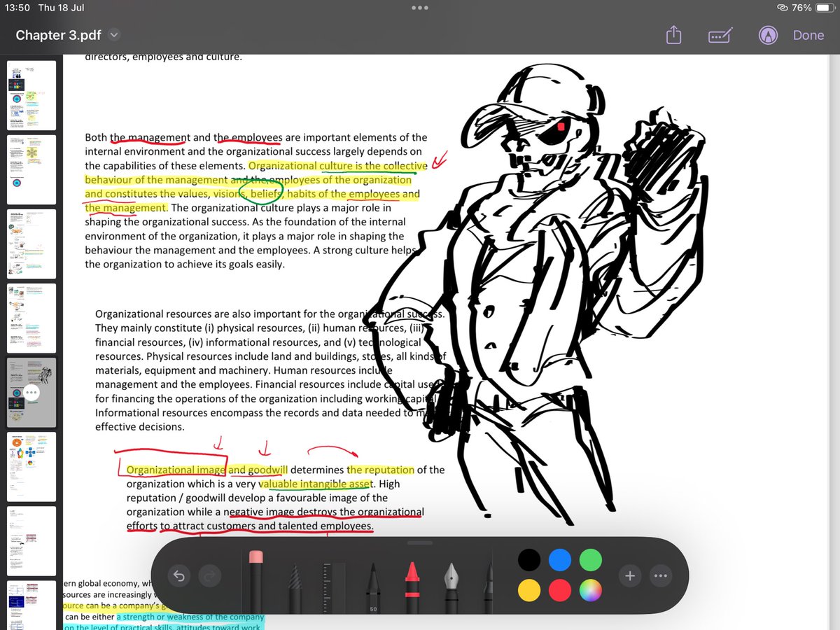Open the rainbow color picker wheel
Image resolution: width=840 pixels, height=630 pixels.
click(x=591, y=591)
